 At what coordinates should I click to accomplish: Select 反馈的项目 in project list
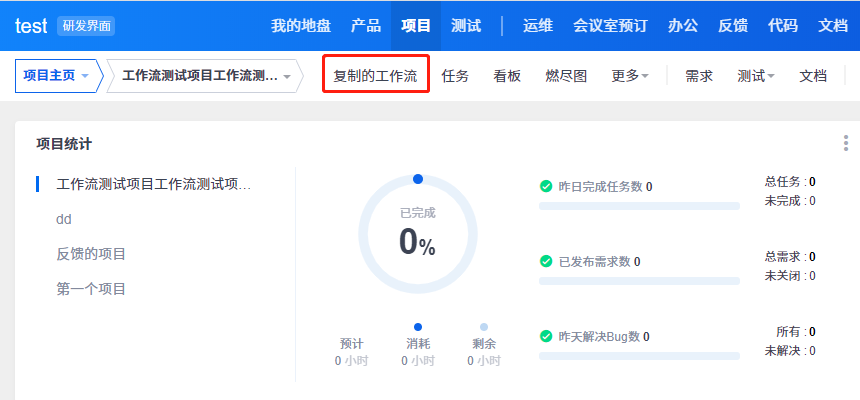(91, 254)
